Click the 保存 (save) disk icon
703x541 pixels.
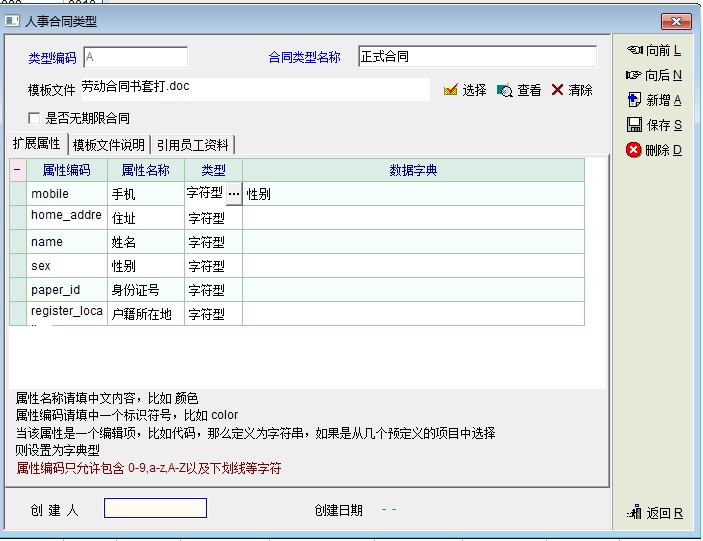[634, 125]
